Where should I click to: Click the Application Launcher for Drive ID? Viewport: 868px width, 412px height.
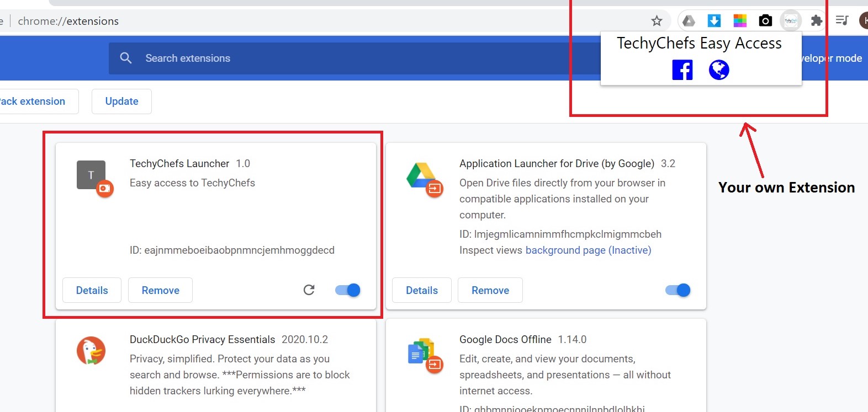point(560,234)
